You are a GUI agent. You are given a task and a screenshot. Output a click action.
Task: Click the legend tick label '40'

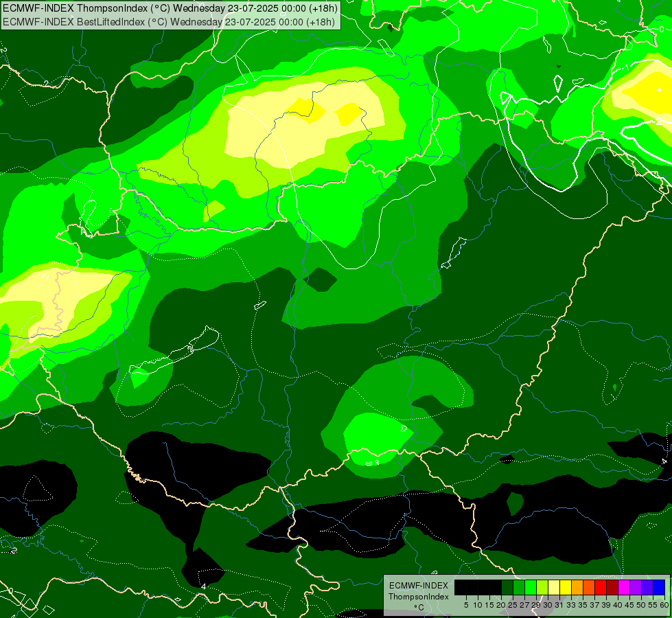(x=618, y=605)
